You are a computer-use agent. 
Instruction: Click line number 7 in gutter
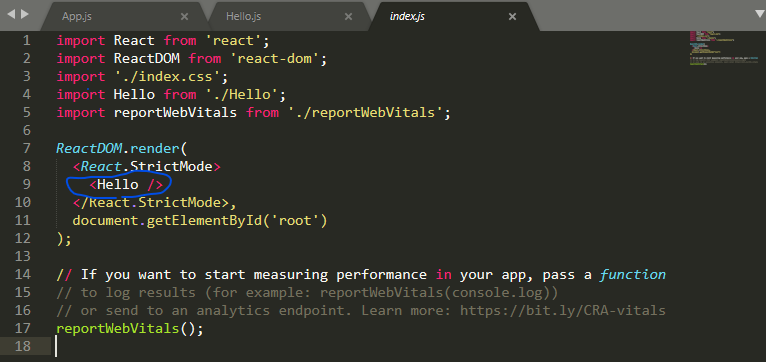26,148
